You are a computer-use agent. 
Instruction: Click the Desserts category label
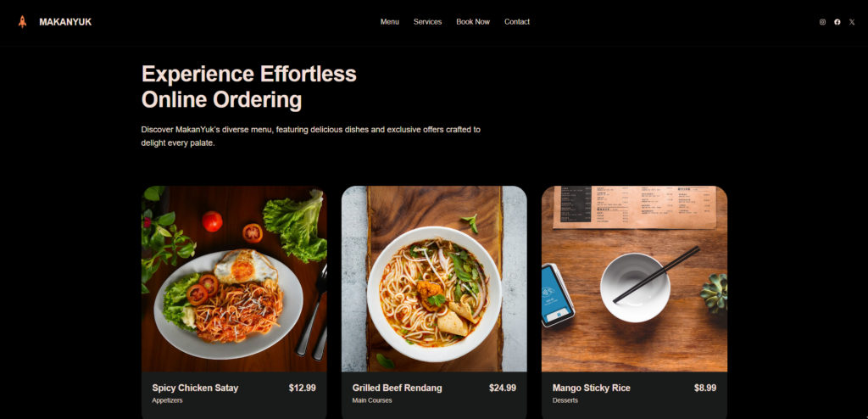pos(565,400)
